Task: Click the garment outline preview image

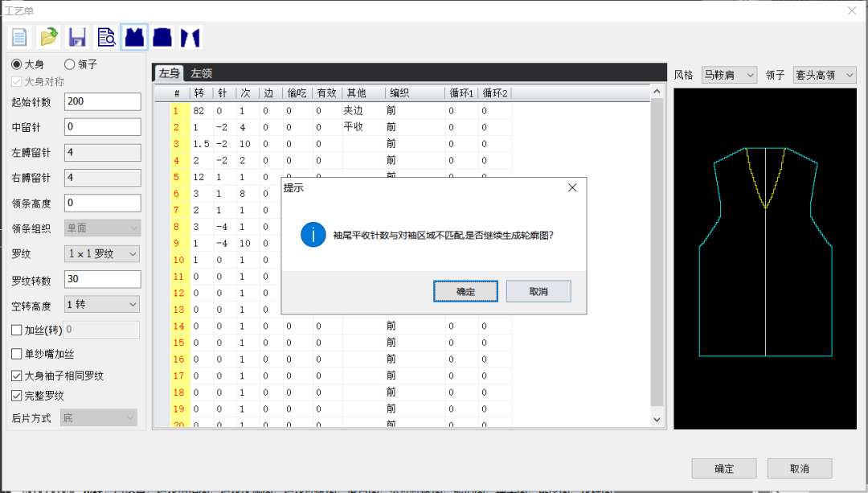Action: pyautogui.click(x=765, y=258)
